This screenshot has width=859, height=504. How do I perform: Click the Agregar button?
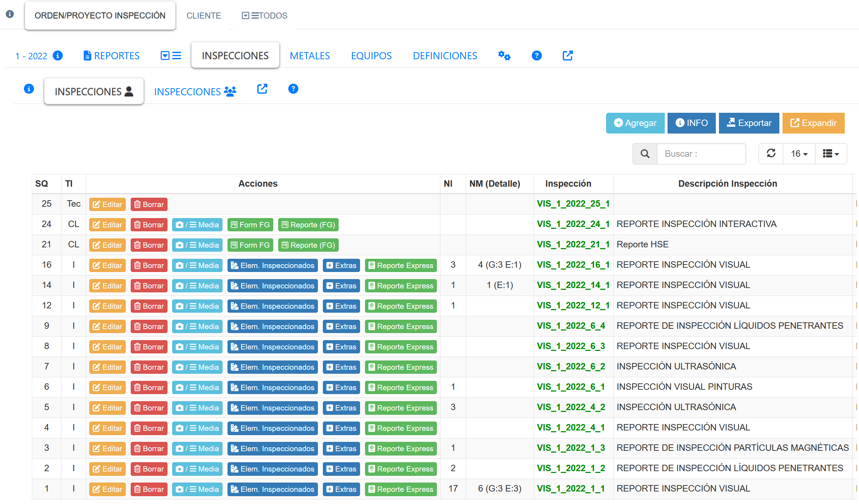(x=635, y=123)
